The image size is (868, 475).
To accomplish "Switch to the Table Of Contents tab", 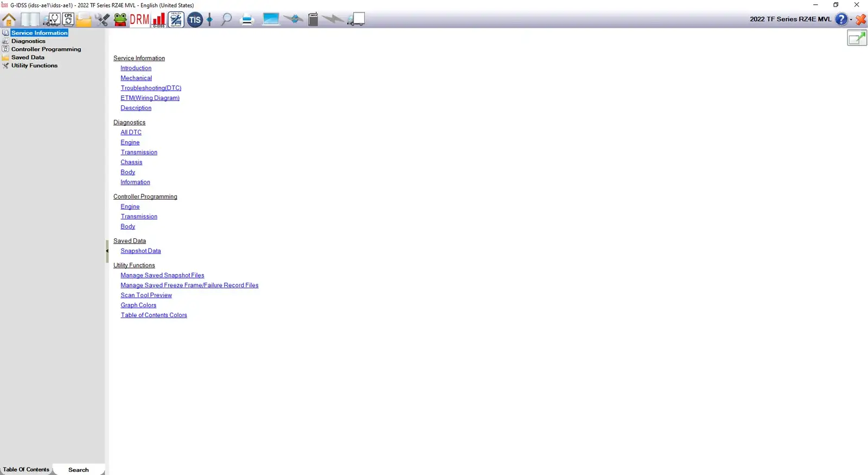I will 26,470.
